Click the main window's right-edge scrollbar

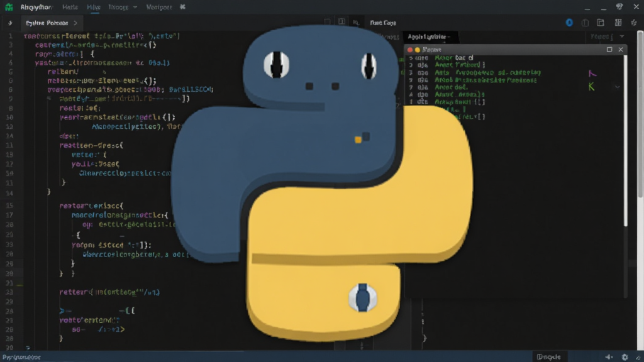point(640,115)
